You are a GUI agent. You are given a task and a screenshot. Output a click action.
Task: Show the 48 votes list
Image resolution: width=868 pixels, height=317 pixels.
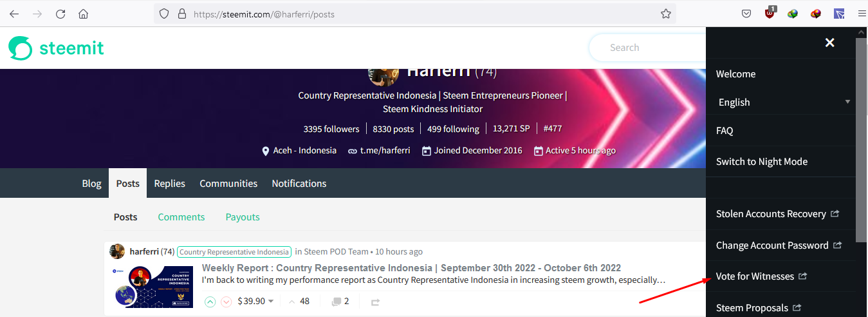pyautogui.click(x=299, y=301)
